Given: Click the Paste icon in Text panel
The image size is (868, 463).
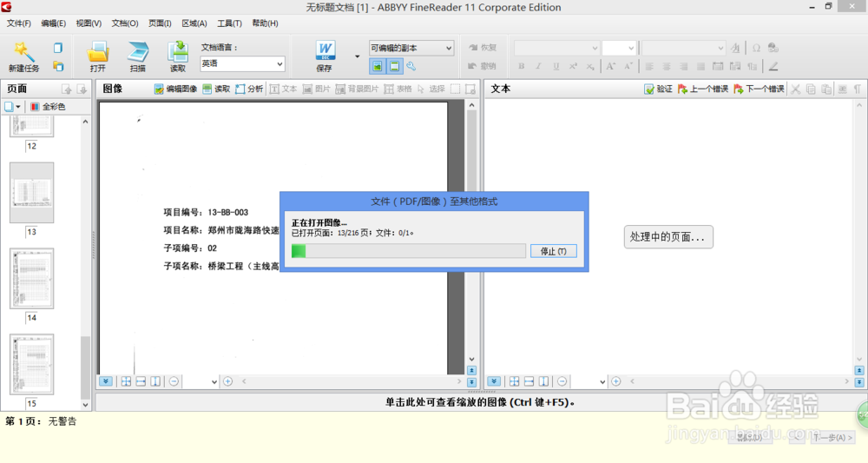Looking at the screenshot, I should click(x=826, y=89).
